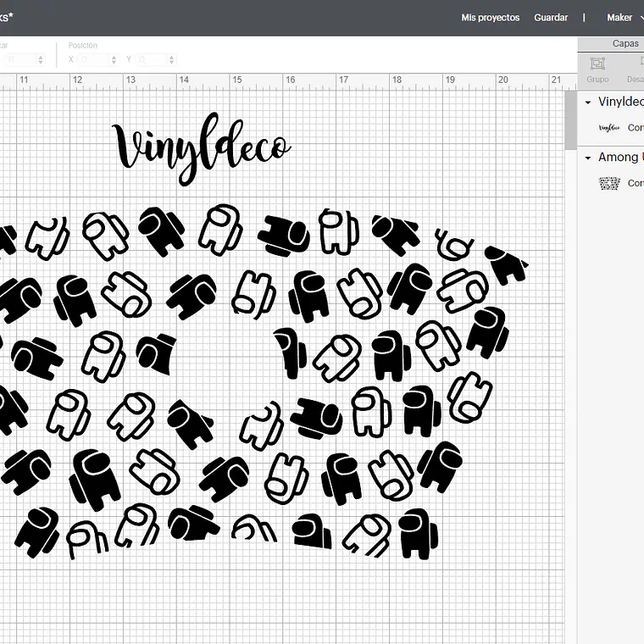Open Mis proyectos in the top bar

coord(490,18)
